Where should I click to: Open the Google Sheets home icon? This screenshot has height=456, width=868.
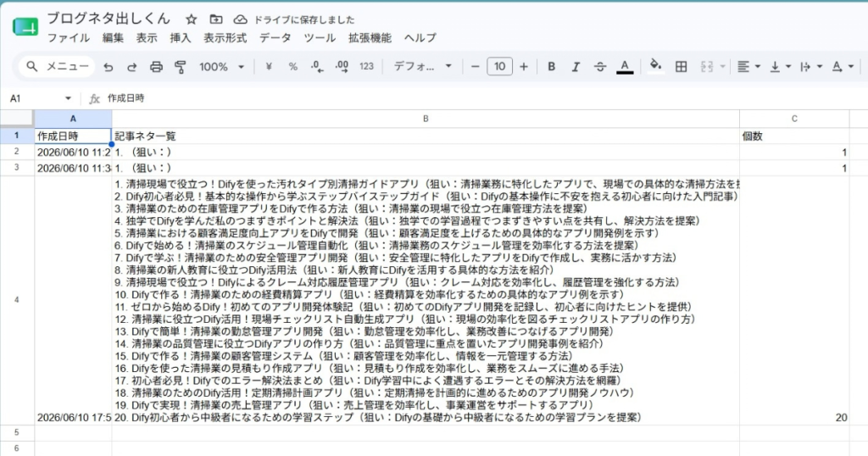[25, 26]
